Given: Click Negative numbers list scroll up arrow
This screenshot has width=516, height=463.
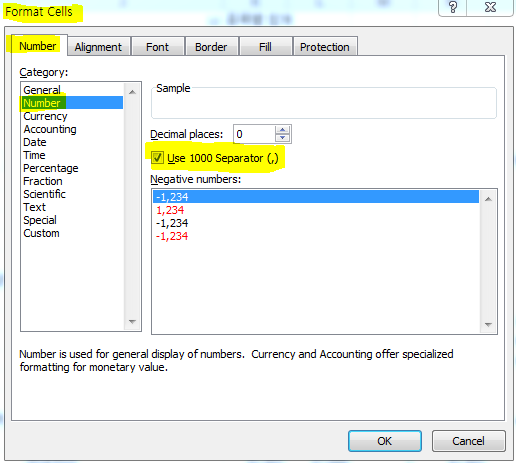Looking at the screenshot, I should click(488, 199).
